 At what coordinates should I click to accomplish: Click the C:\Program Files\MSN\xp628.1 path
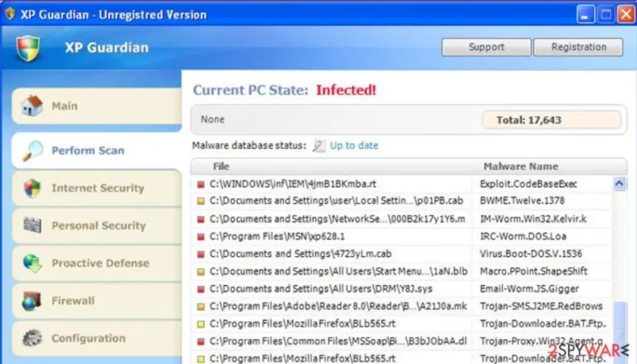277,236
